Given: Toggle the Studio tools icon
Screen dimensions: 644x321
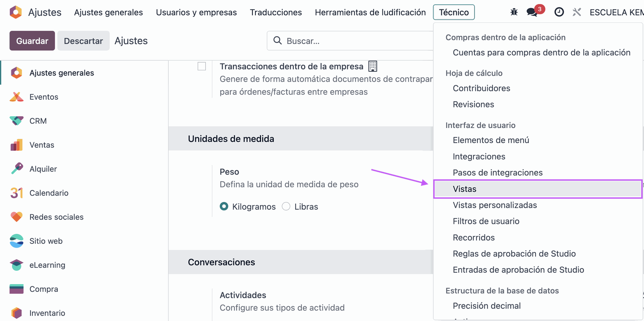Looking at the screenshot, I should (577, 12).
